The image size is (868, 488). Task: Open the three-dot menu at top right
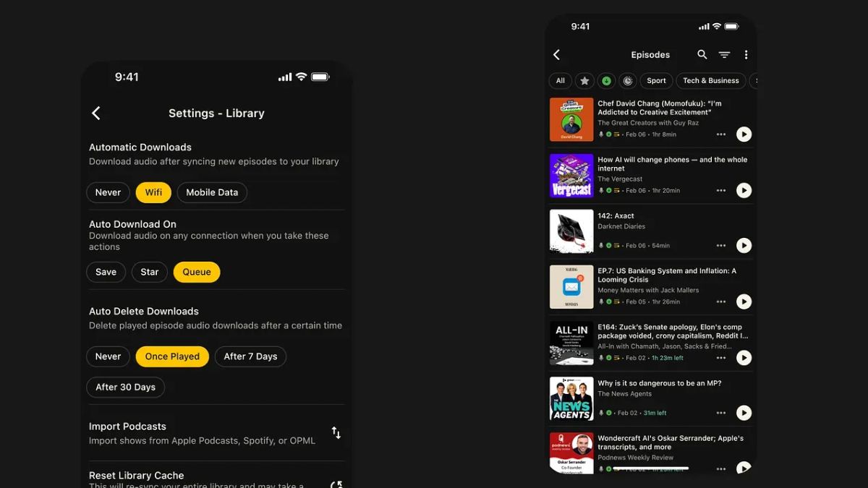coord(746,54)
